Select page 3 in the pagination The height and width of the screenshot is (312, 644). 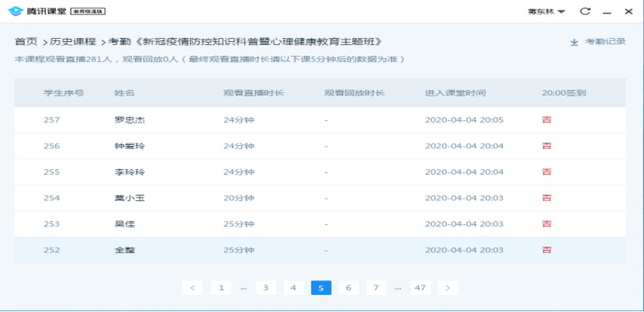coord(266,288)
